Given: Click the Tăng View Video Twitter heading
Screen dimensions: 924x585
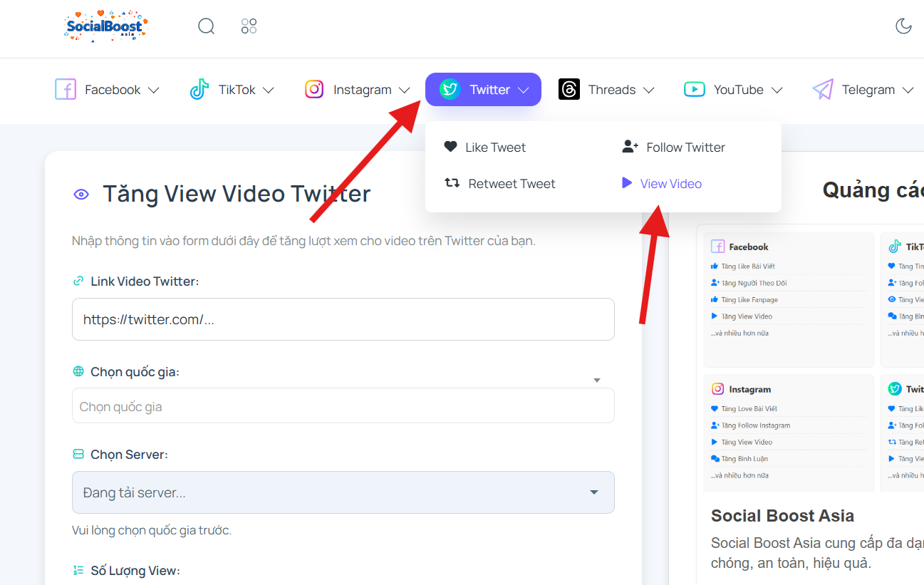Looking at the screenshot, I should click(x=237, y=194).
